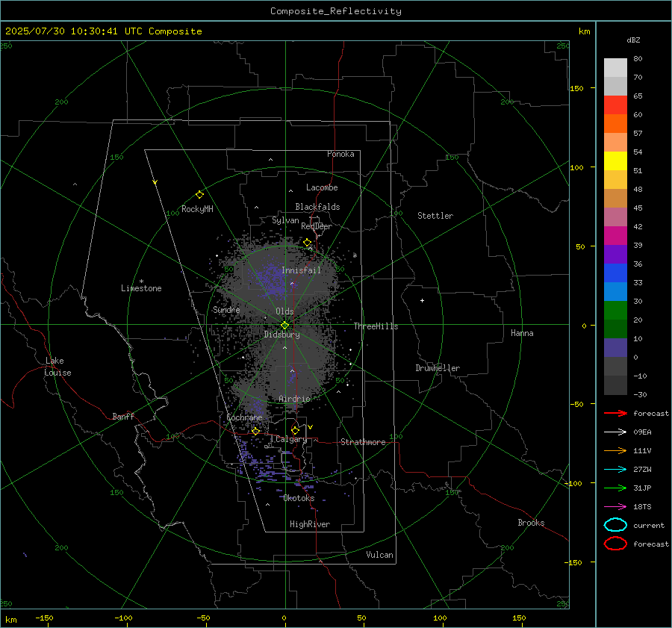This screenshot has height=628, width=672.
Task: Select the Stettler label
Action: (x=435, y=216)
